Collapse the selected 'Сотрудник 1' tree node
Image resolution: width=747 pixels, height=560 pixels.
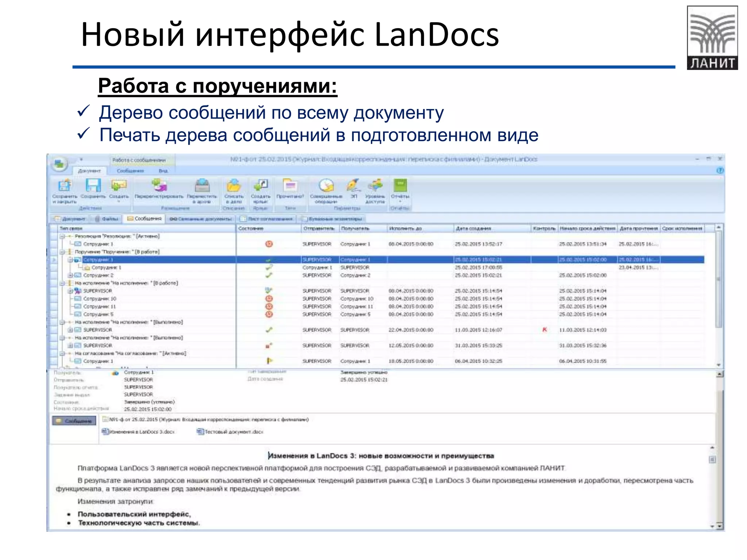pos(70,260)
